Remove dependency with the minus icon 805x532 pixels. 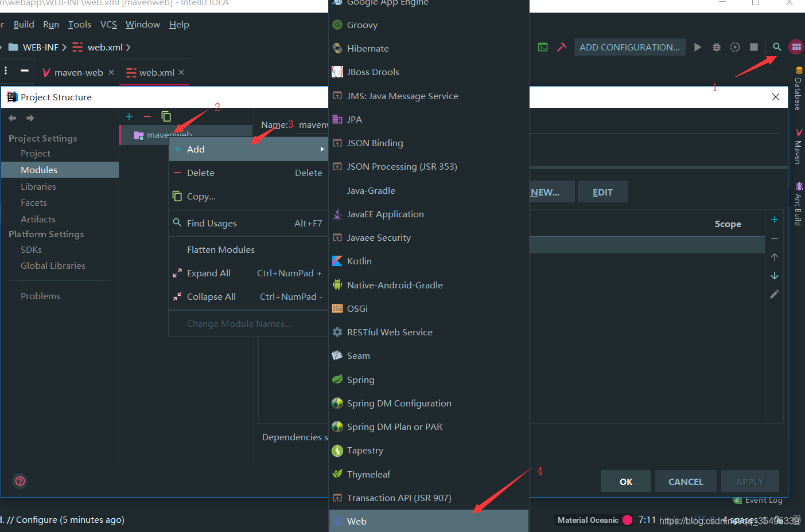point(775,238)
